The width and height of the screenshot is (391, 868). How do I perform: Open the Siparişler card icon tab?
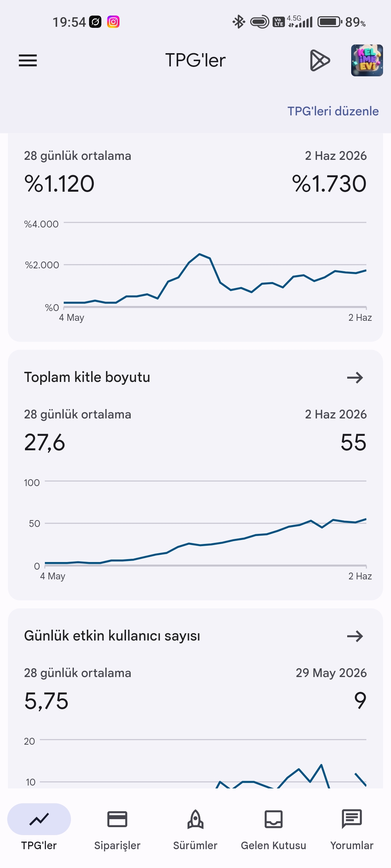117,819
